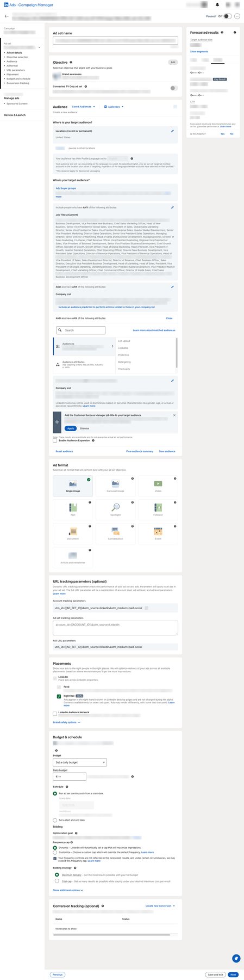
Task: Click Save and exit button
Action: [x=215, y=975]
